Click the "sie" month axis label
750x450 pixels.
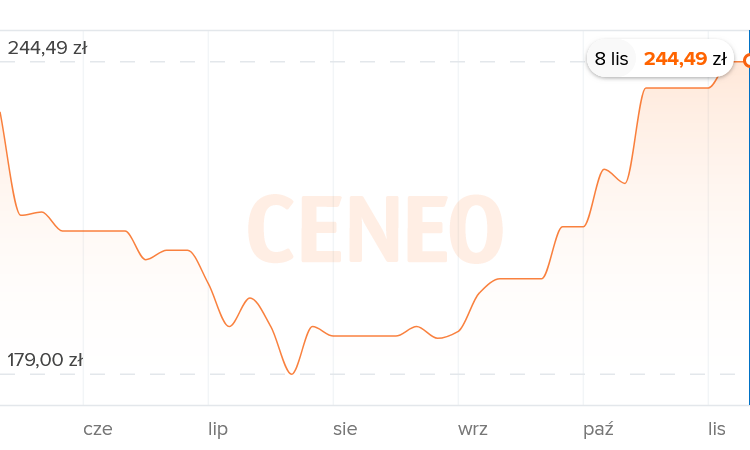[345, 429]
